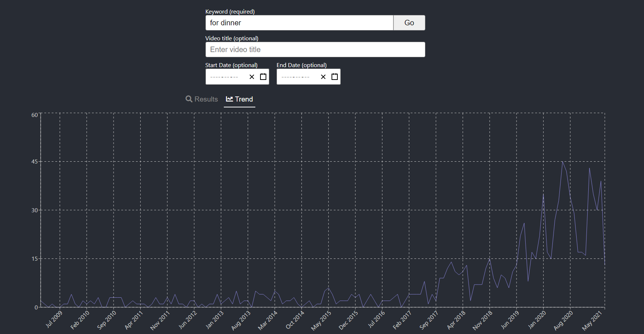Image resolution: width=644 pixels, height=334 pixels.
Task: Click the Go button
Action: (x=409, y=23)
